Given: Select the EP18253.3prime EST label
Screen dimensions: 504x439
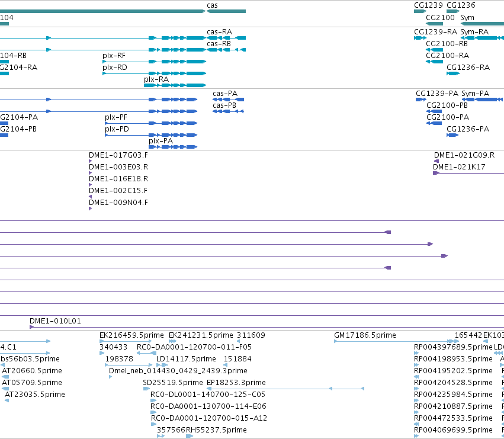Looking at the screenshot, I should tap(236, 383).
